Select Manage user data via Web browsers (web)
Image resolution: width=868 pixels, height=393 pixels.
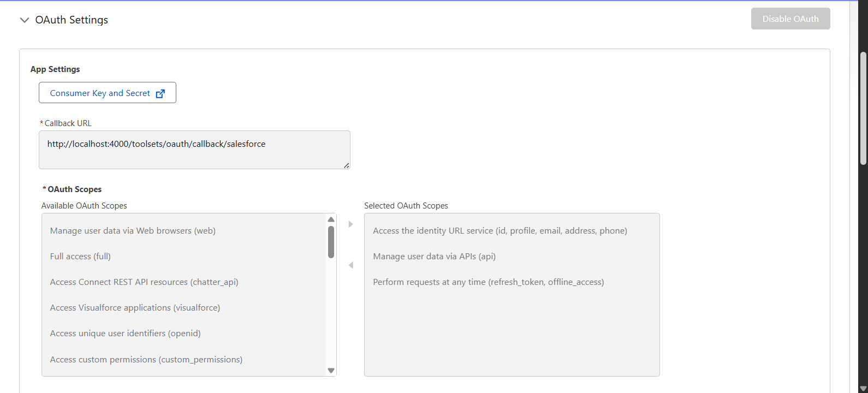[x=133, y=231]
